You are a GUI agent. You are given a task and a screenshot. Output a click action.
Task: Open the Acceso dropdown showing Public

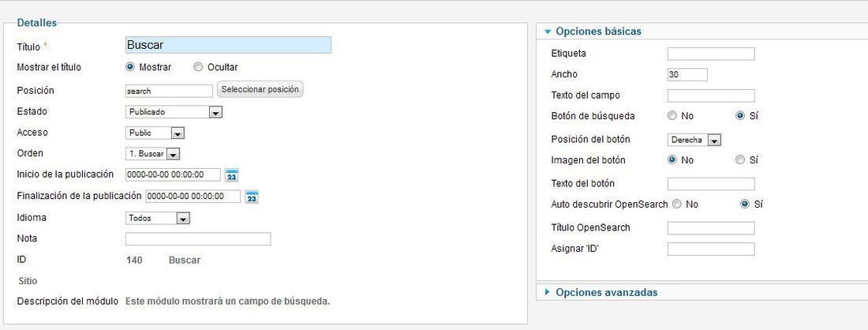click(155, 133)
